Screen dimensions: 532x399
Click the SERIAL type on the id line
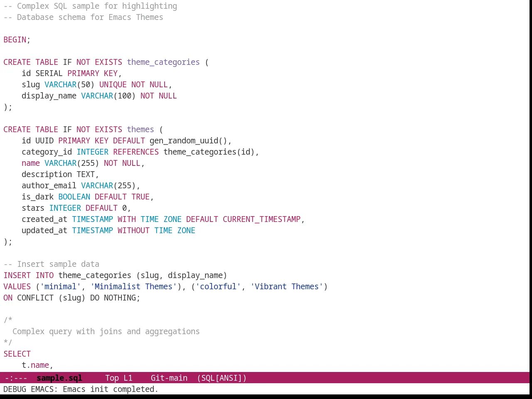(x=49, y=73)
